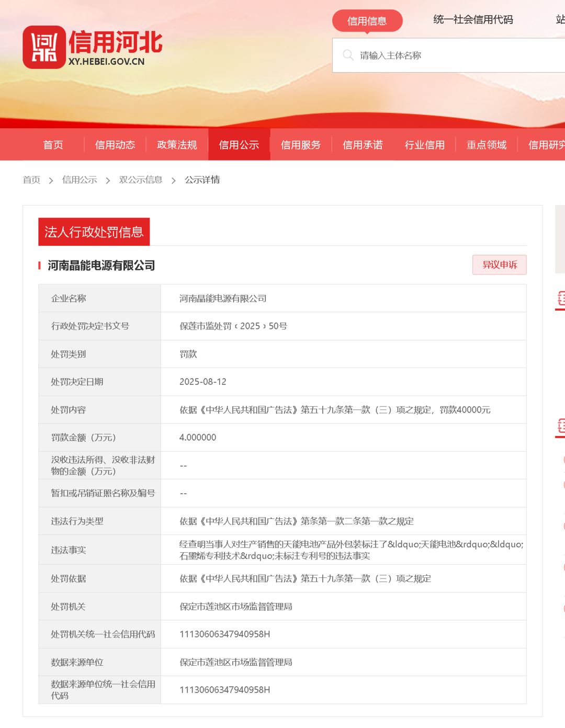The width and height of the screenshot is (565, 728).
Task: Click the 处罚依据 value text
Action: coord(306,579)
